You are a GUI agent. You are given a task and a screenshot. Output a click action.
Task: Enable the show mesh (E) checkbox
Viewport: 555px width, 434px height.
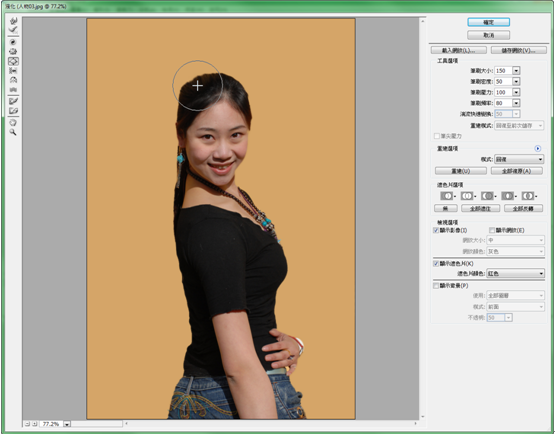[x=492, y=230]
